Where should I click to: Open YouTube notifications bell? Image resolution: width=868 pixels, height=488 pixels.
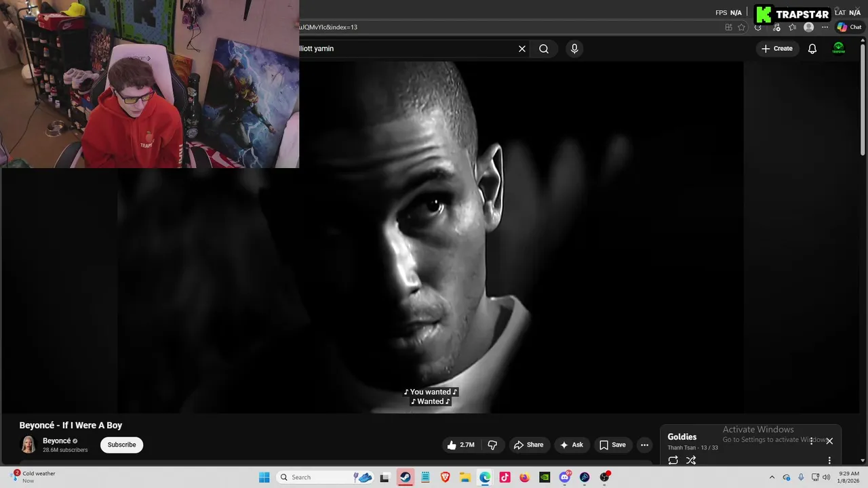(812, 49)
